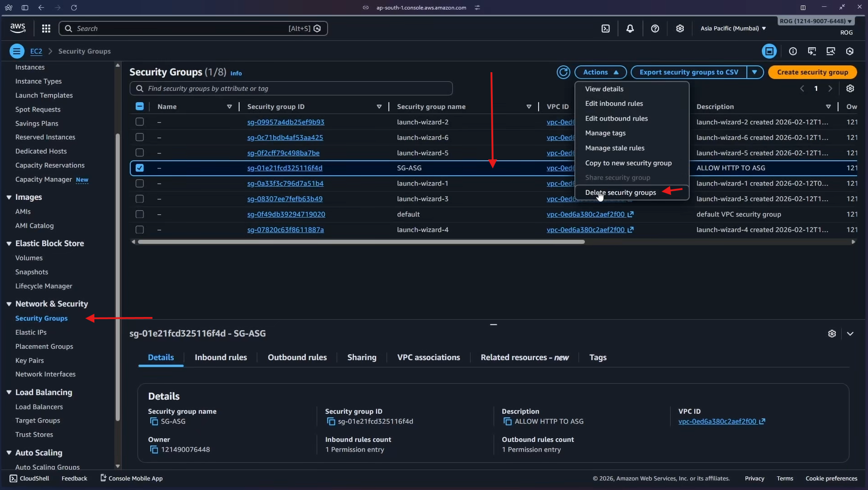868x490 pixels.
Task: Switch to the Inbound rules tab
Action: (221, 358)
